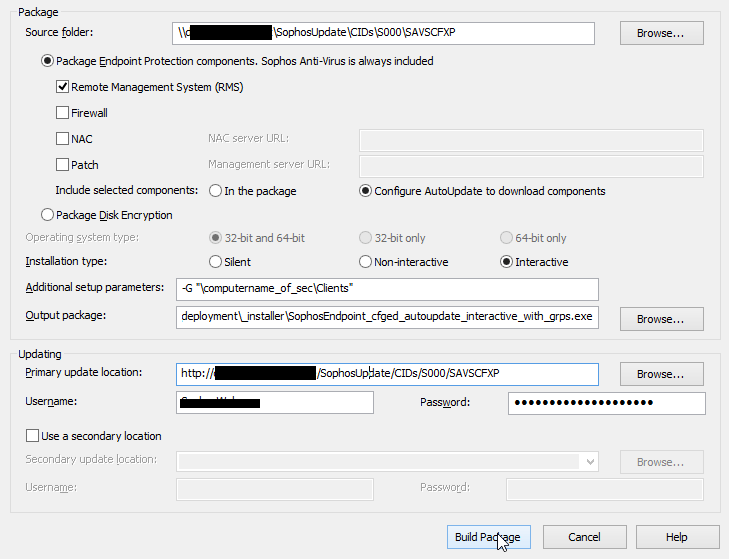This screenshot has width=729, height=559.
Task: Click the NAC server URL field
Action: click(x=531, y=140)
